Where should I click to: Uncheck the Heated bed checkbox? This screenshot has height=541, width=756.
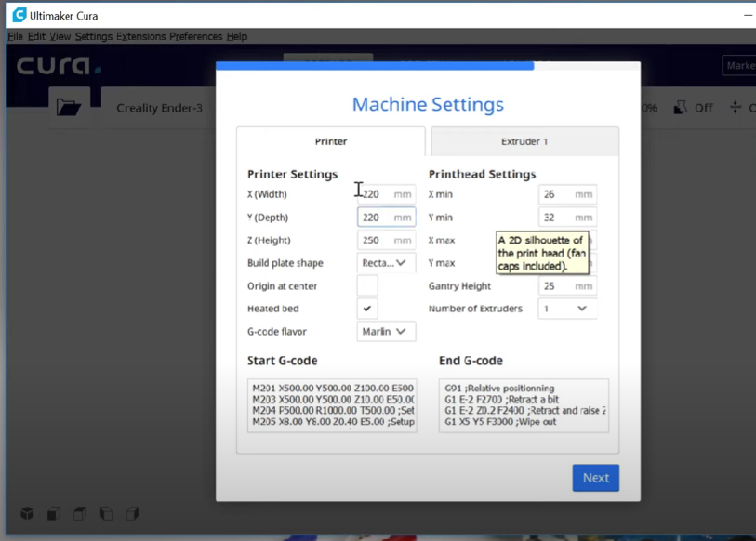[x=367, y=309]
